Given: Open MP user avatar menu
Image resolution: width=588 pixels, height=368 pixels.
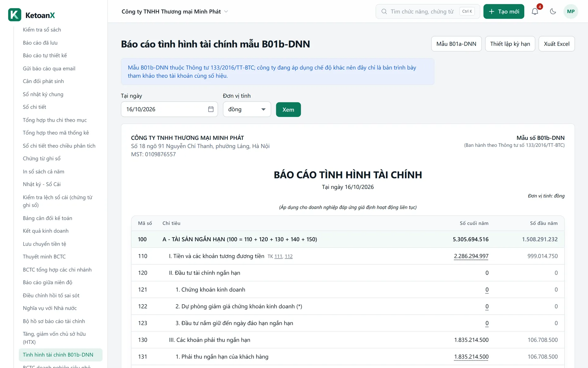Looking at the screenshot, I should (571, 11).
